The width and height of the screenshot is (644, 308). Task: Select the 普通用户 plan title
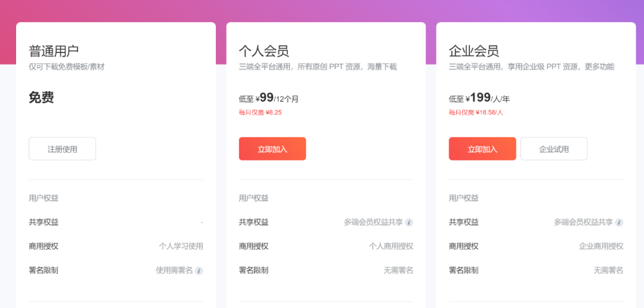(54, 51)
